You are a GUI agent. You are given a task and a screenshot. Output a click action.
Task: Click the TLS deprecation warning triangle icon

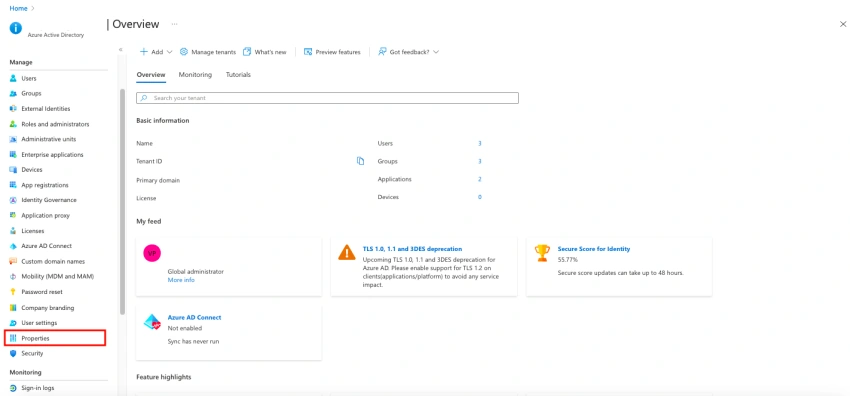pos(347,253)
